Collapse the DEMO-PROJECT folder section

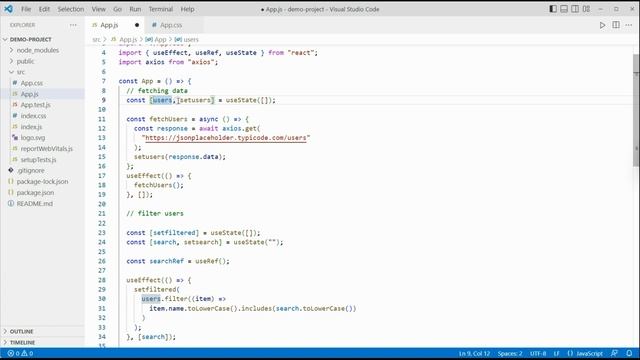(31, 39)
